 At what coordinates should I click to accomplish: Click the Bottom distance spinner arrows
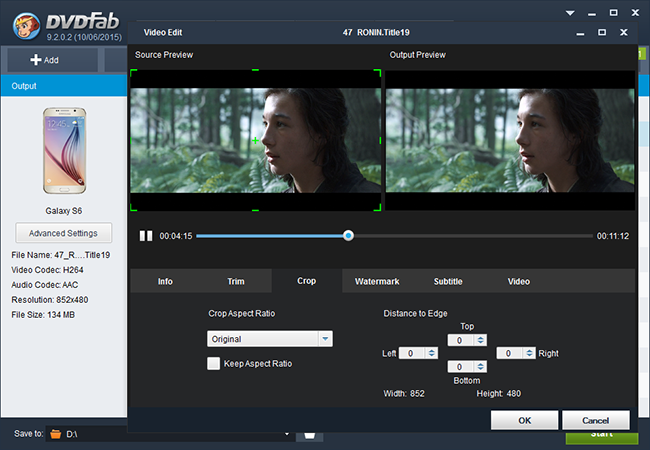click(480, 366)
